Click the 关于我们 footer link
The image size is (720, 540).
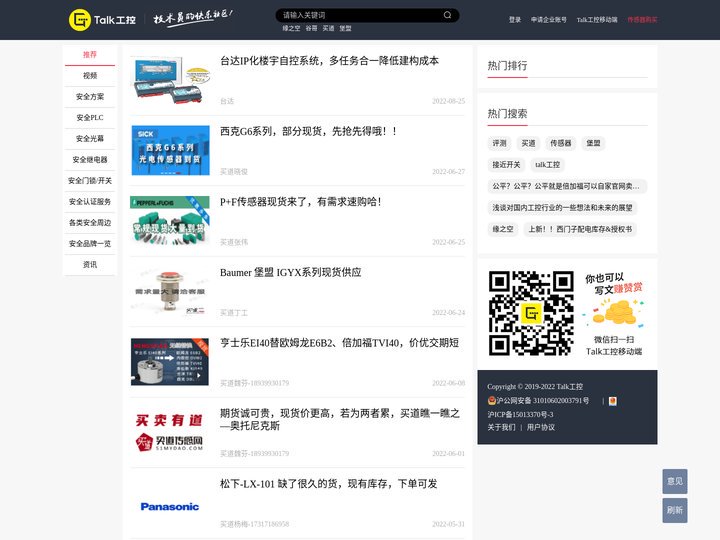[x=501, y=428]
